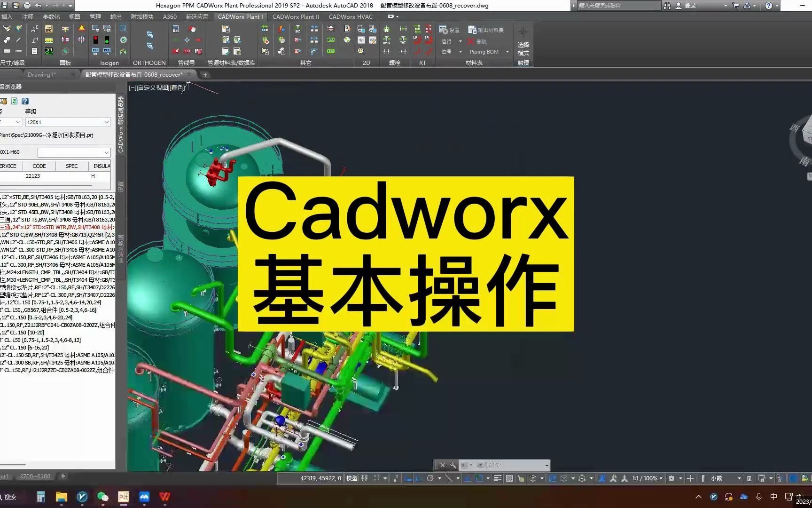Click the green DTRP icon
Image resolution: width=812 pixels, height=508 pixels.
point(331,40)
